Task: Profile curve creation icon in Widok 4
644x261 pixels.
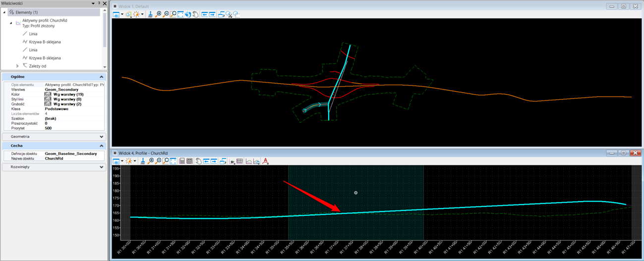Action: pos(249,161)
